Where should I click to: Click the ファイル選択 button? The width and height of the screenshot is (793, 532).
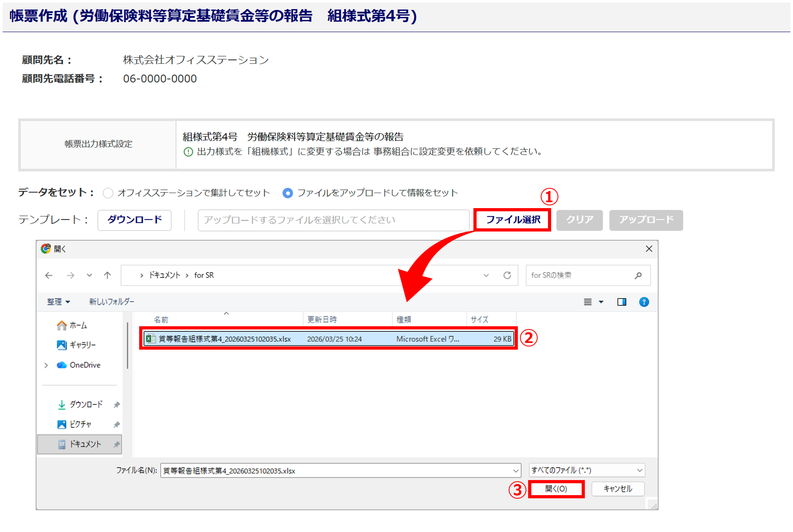coord(513,220)
